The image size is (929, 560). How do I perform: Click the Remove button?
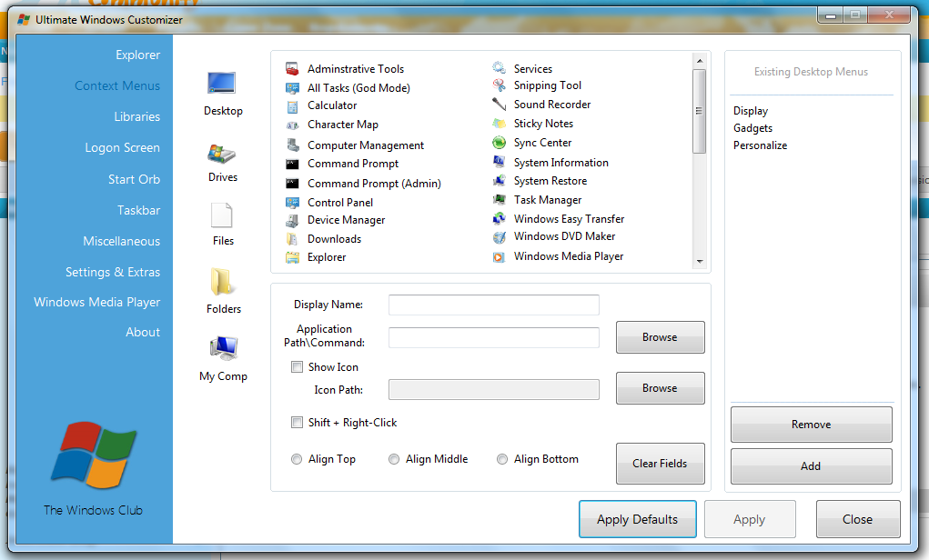click(x=811, y=425)
